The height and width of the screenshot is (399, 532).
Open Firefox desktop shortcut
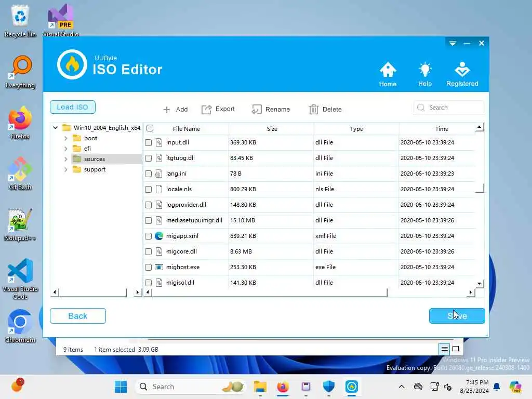tap(20, 123)
